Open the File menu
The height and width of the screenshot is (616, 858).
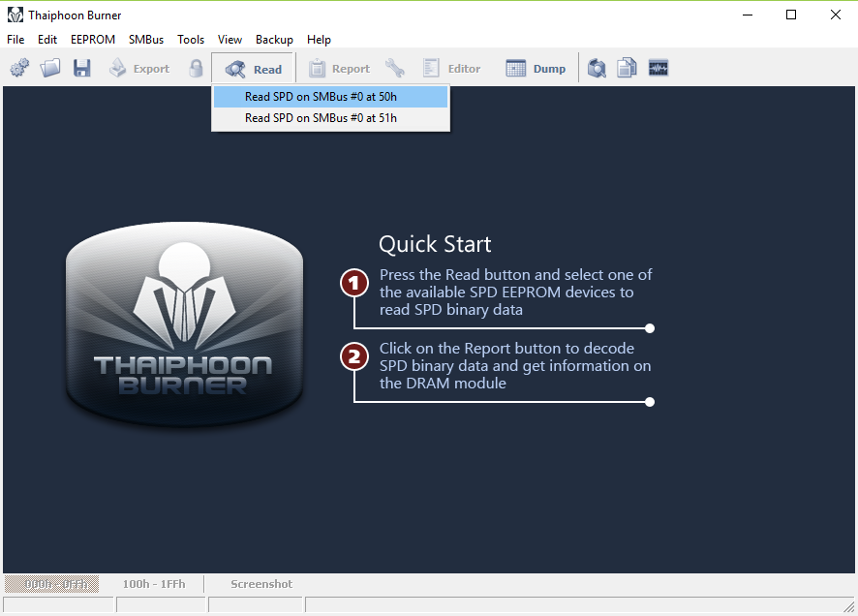[x=15, y=40]
